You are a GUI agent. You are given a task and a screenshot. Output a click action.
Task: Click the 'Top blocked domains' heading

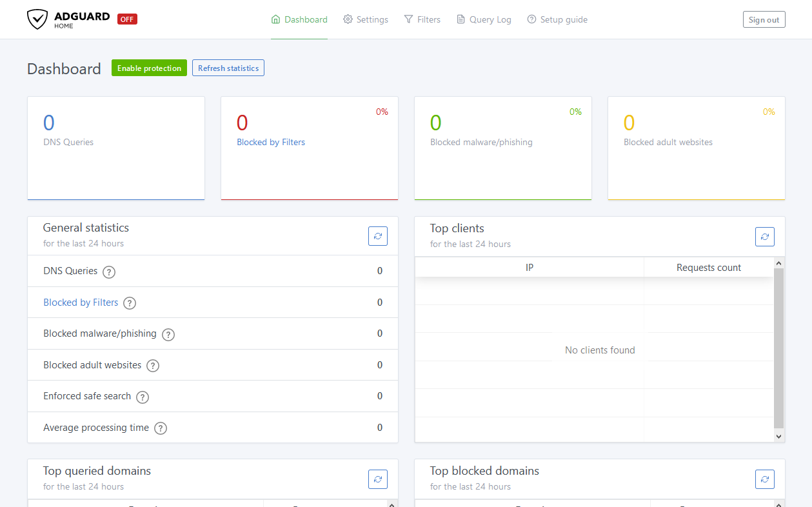click(484, 471)
